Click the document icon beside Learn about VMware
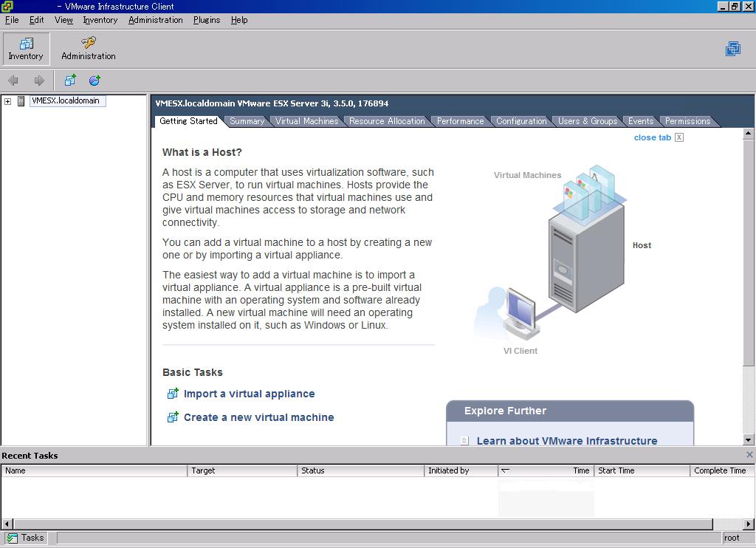This screenshot has height=548, width=756. pos(464,440)
